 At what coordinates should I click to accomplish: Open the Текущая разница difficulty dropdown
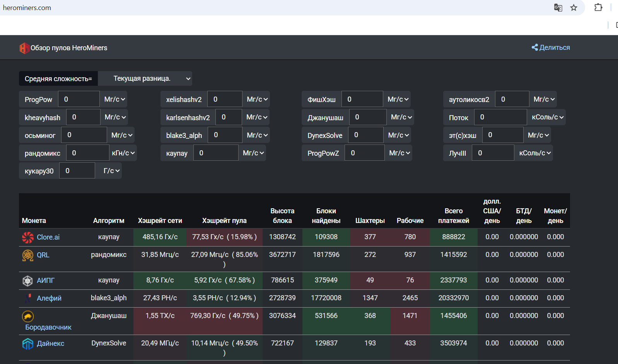click(145, 78)
